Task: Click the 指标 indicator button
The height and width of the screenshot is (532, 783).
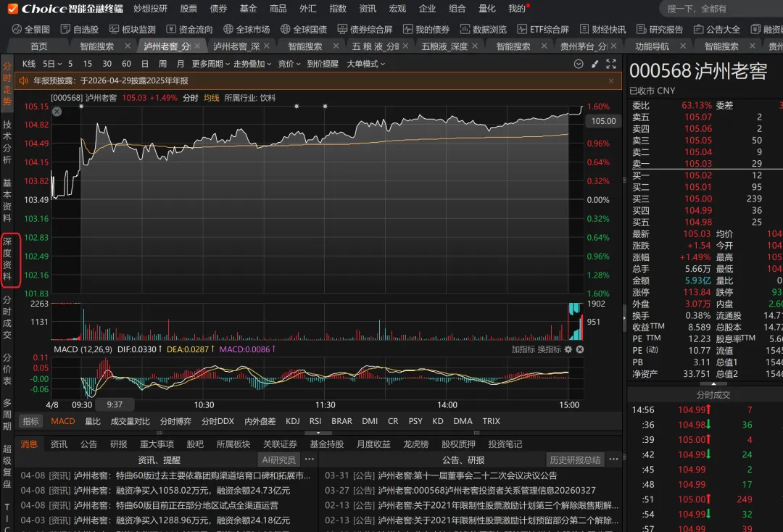Action: pos(30,421)
